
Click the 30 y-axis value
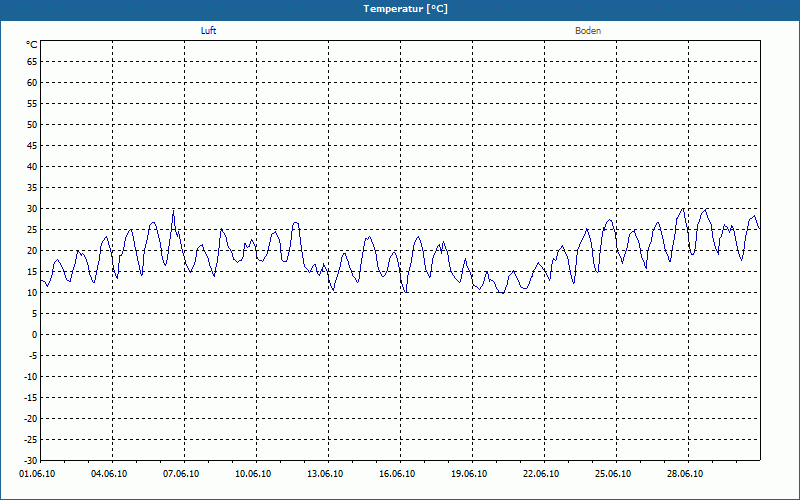click(32, 209)
